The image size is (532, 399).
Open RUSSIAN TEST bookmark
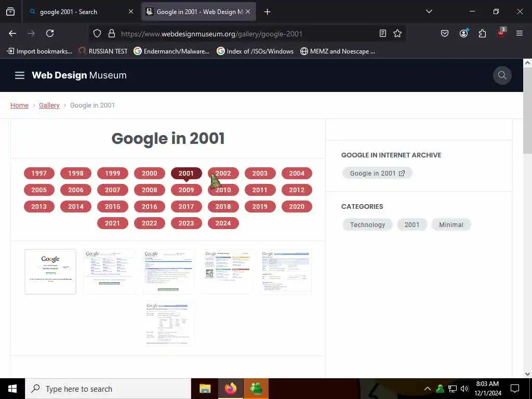pyautogui.click(x=103, y=51)
